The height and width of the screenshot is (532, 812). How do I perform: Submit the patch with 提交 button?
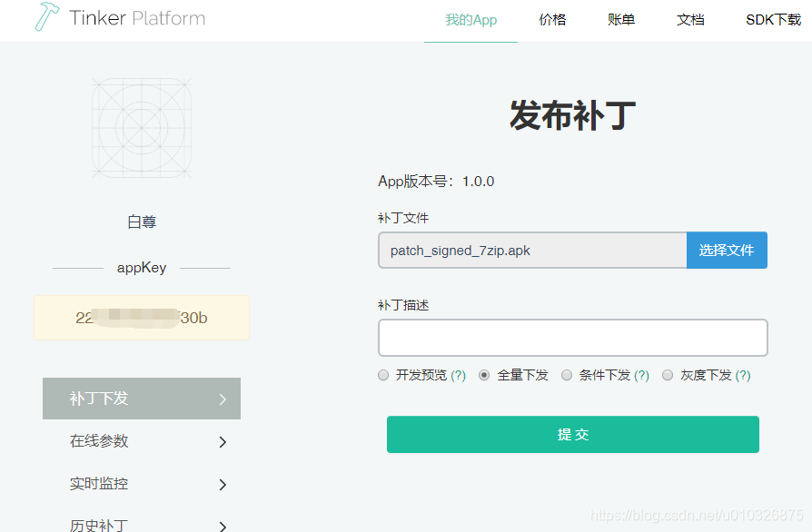pyautogui.click(x=573, y=434)
